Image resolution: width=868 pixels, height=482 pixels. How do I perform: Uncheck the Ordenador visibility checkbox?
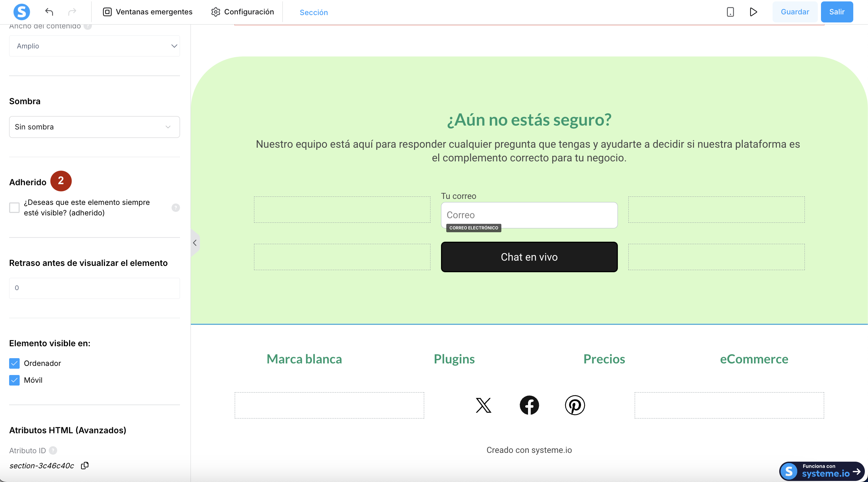pyautogui.click(x=14, y=363)
